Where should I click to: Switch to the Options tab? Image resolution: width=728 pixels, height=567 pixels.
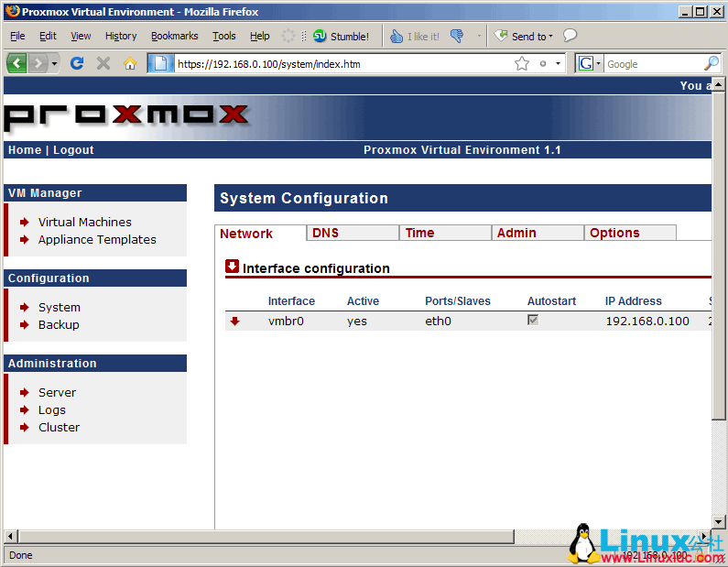click(x=630, y=233)
